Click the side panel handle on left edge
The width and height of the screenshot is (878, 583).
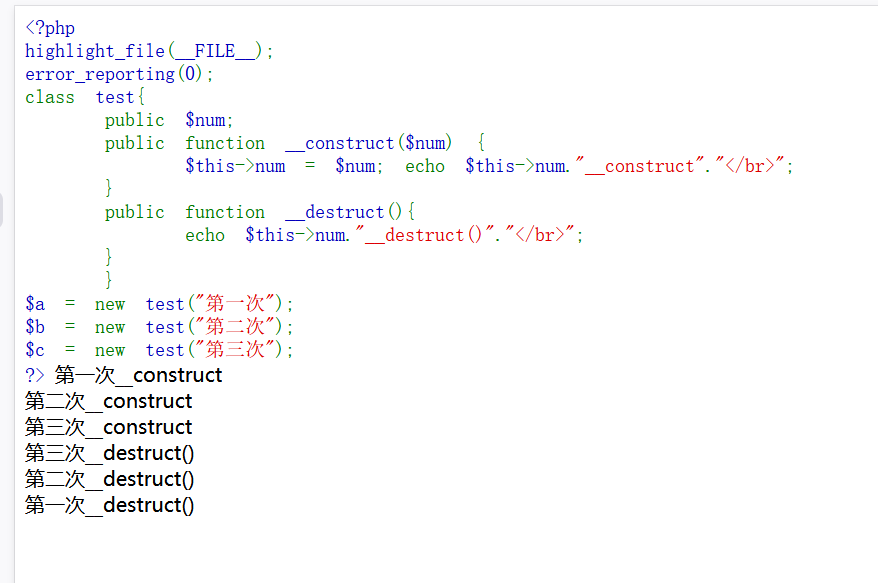2,210
